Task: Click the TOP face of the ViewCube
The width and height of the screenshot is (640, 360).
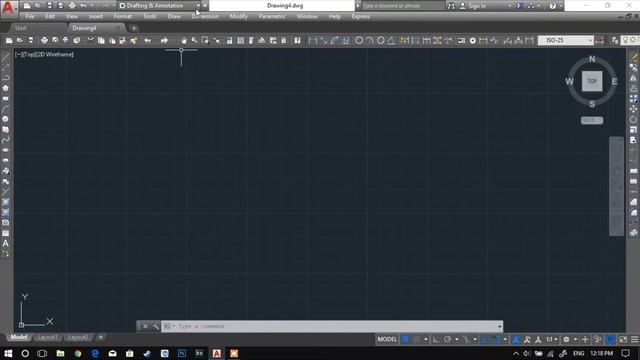Action: 592,81
